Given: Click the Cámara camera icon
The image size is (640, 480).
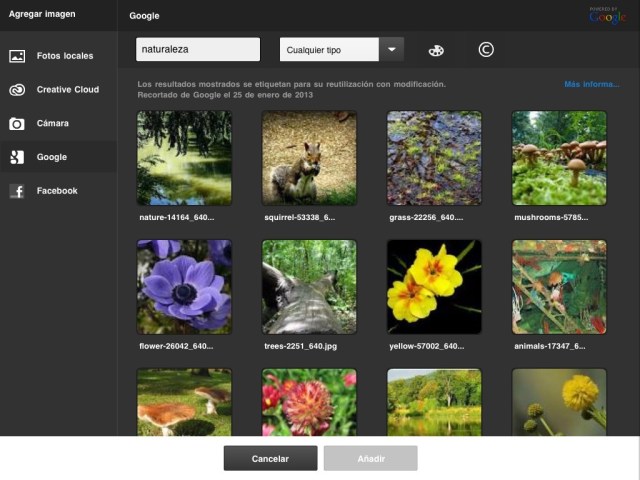Looking at the screenshot, I should [17, 124].
